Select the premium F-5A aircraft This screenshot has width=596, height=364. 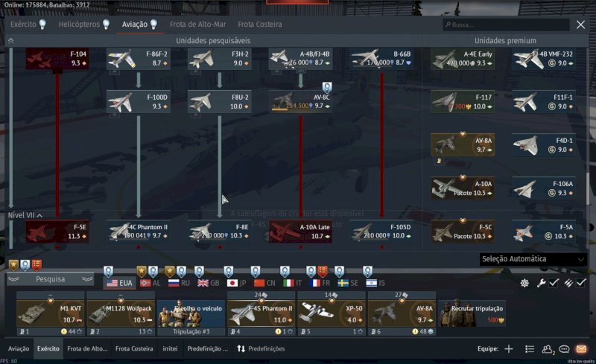tap(544, 232)
